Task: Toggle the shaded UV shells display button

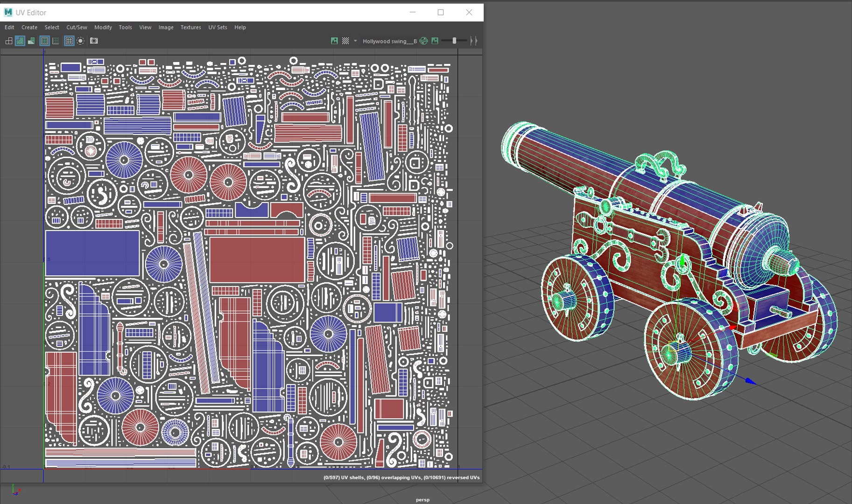Action: (20, 41)
